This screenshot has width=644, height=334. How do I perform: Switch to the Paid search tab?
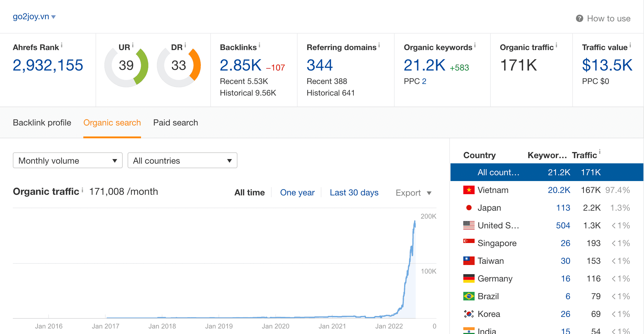click(175, 122)
